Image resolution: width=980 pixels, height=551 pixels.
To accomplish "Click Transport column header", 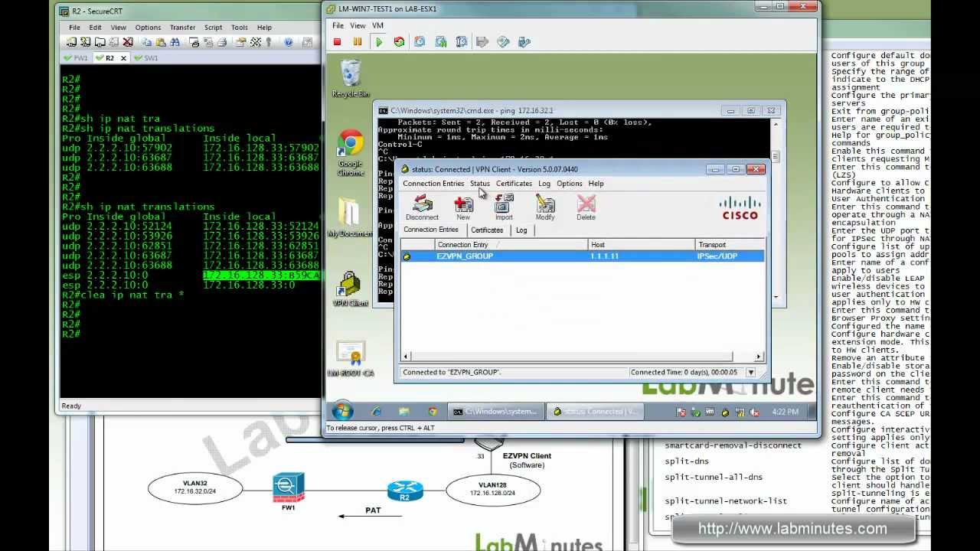I will coord(730,245).
